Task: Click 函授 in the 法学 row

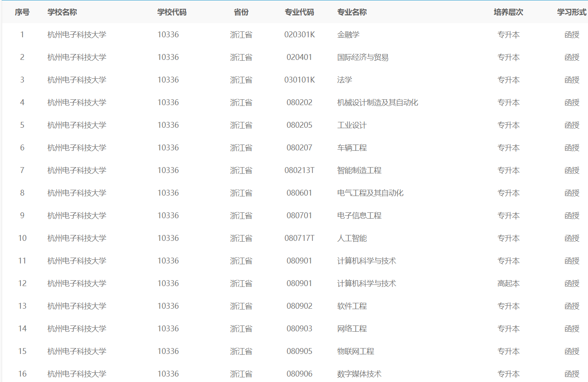Action: [x=572, y=80]
